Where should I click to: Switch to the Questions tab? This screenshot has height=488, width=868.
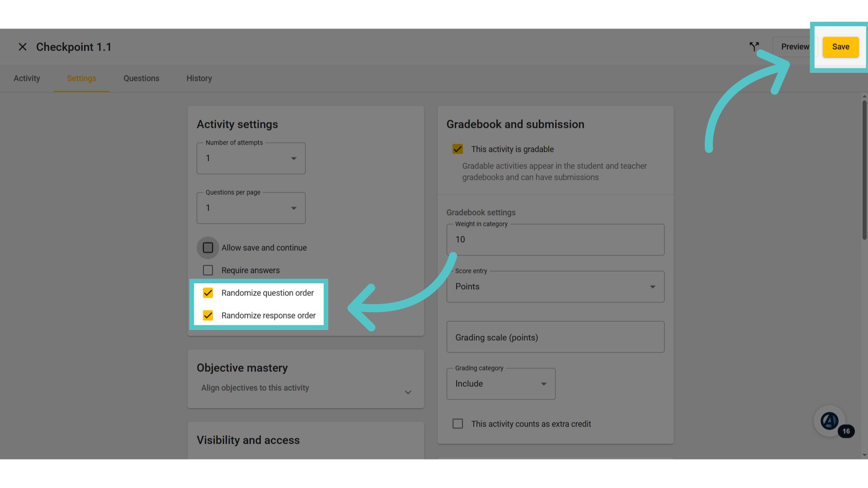(142, 78)
